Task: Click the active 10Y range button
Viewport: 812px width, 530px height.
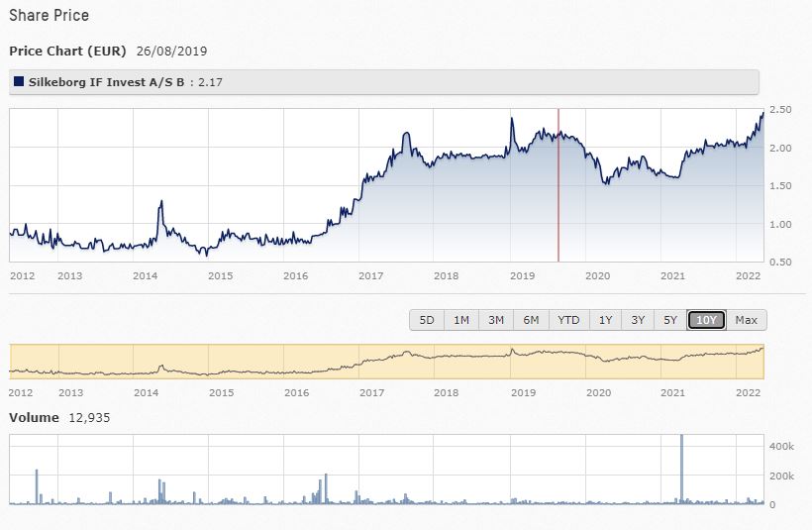Action: (707, 320)
